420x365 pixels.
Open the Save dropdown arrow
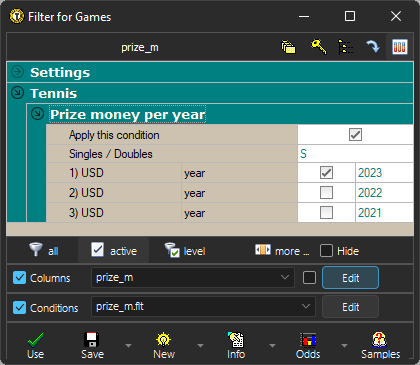point(128,346)
